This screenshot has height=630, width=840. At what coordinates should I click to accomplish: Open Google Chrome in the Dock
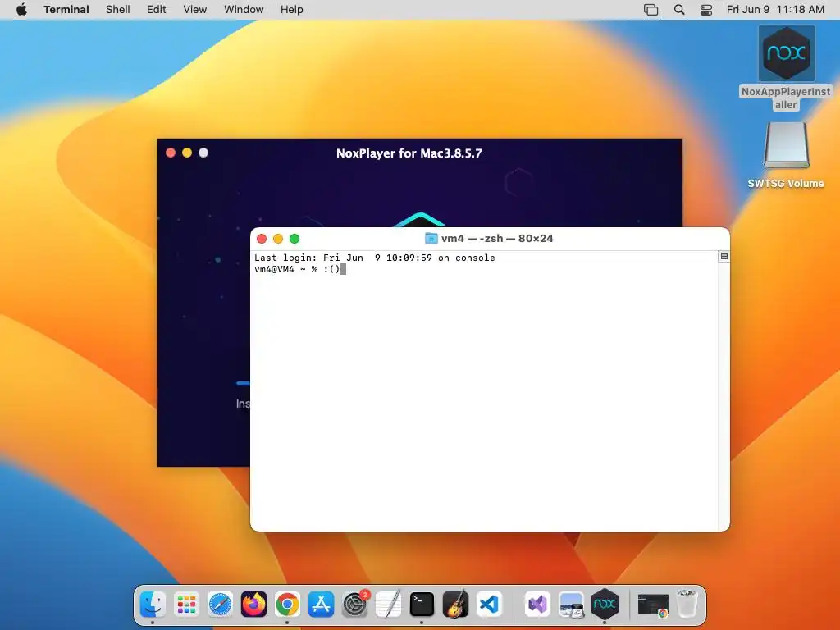pyautogui.click(x=288, y=605)
